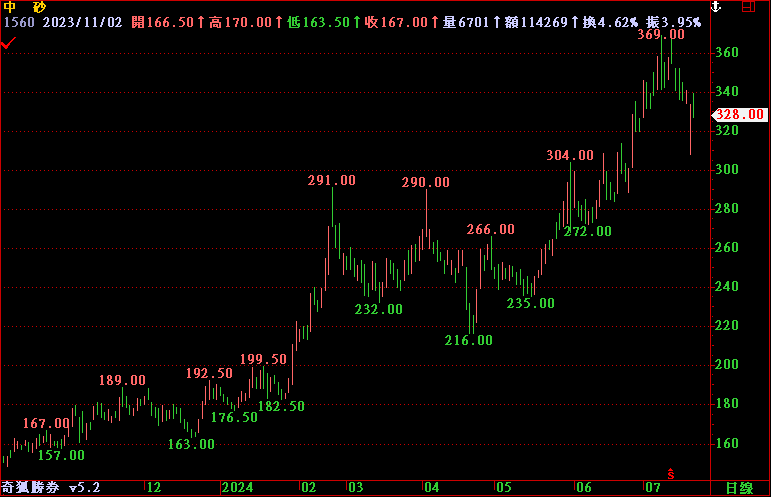Click the 240 price axis tick
771x497 pixels.
click(x=727, y=286)
